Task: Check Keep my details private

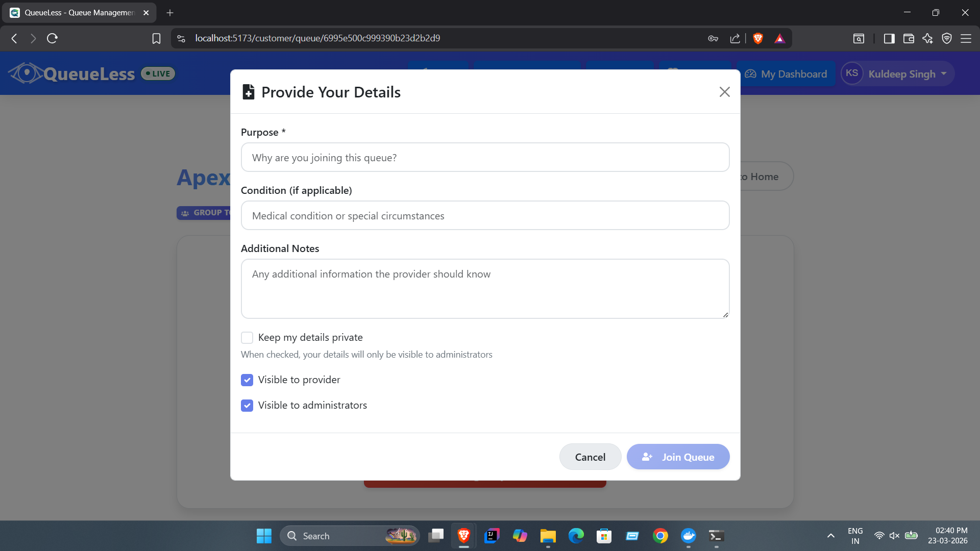Action: (x=247, y=338)
